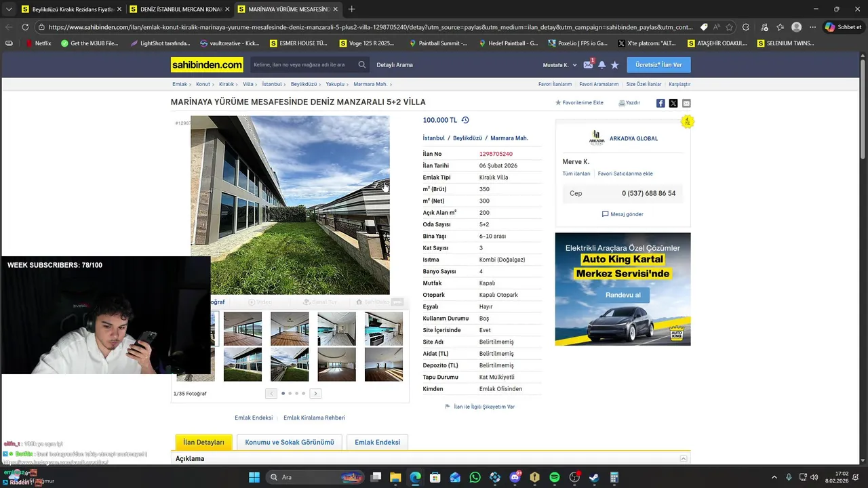Open Mustafa K. account dropdown

pos(559,65)
